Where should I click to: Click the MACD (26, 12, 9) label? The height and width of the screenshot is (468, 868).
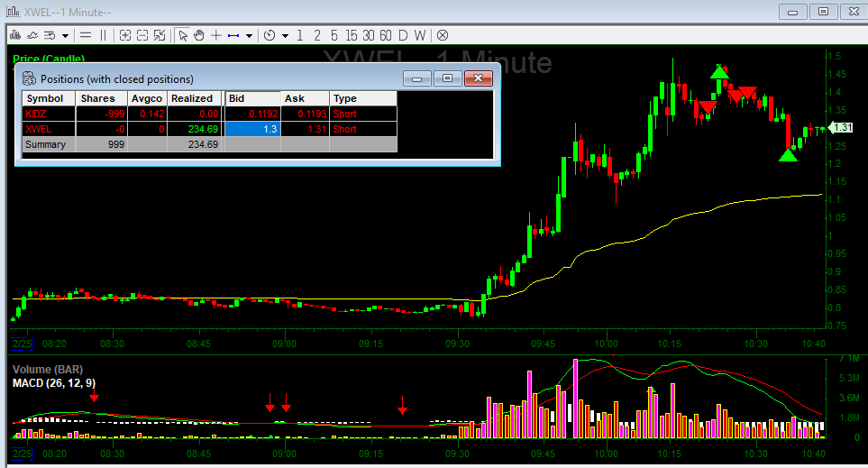54,383
